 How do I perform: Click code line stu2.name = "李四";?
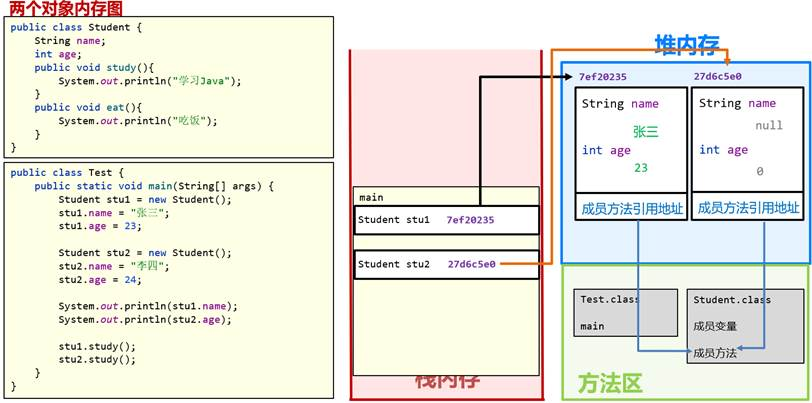pyautogui.click(x=113, y=266)
